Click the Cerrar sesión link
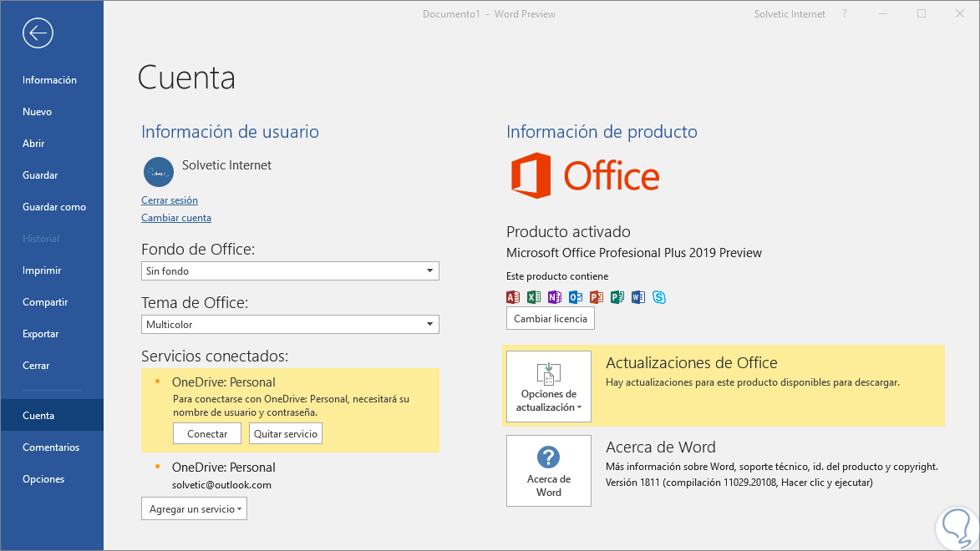 [x=170, y=200]
